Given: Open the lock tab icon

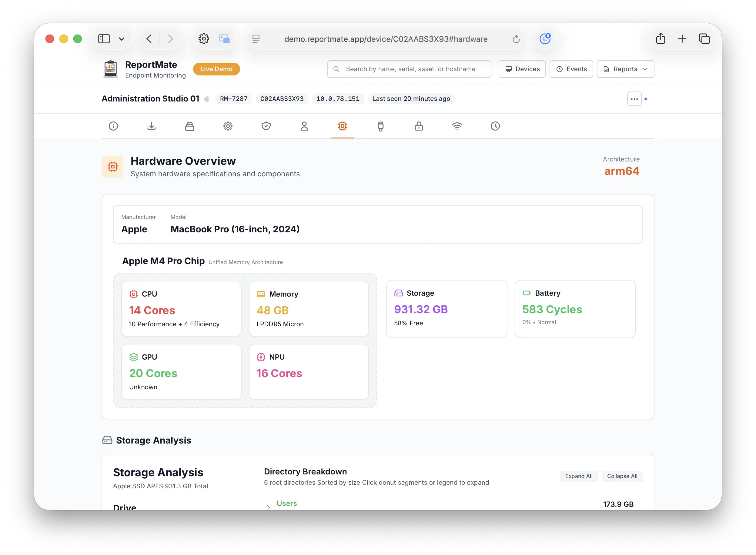Looking at the screenshot, I should click(x=419, y=126).
